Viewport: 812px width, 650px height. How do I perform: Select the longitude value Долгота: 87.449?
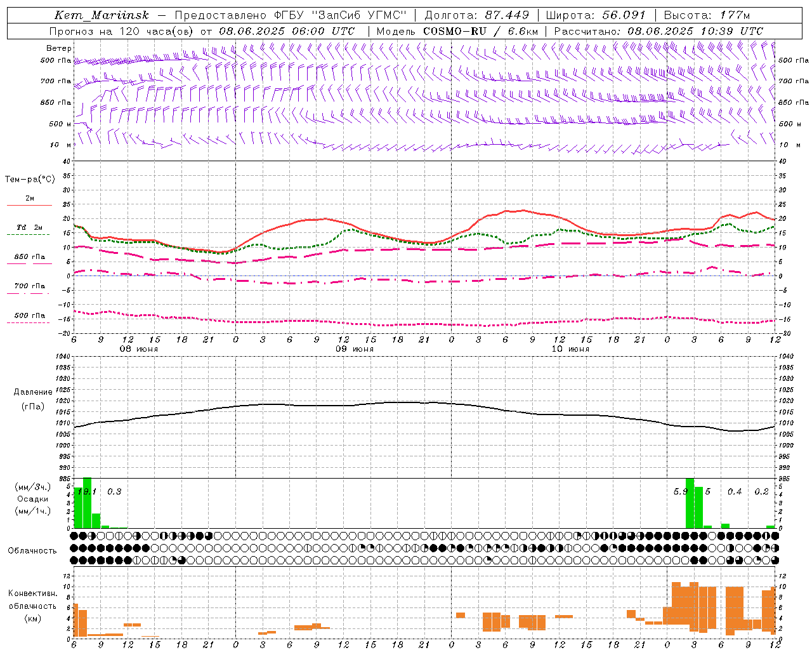(476, 15)
